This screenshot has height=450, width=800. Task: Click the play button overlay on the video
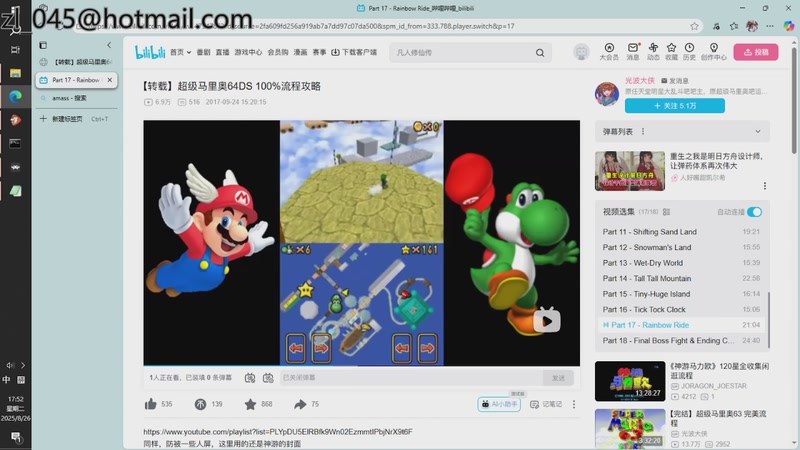pyautogui.click(x=547, y=321)
